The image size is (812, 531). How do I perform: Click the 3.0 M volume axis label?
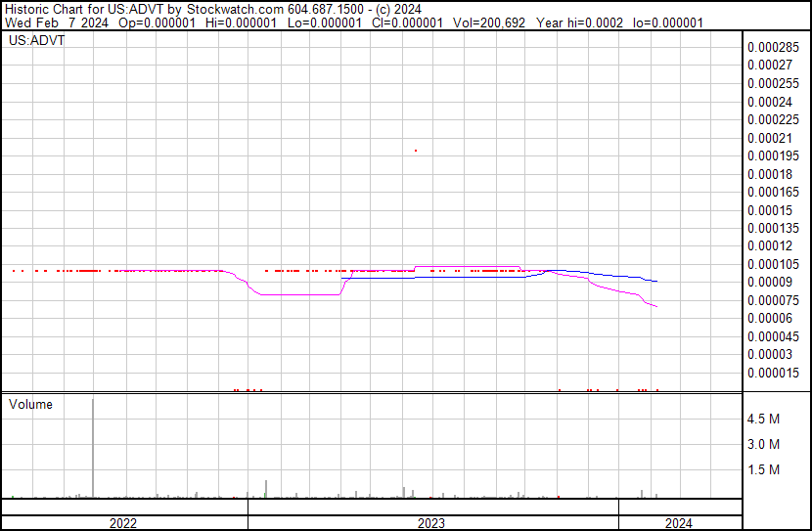pyautogui.click(x=763, y=444)
